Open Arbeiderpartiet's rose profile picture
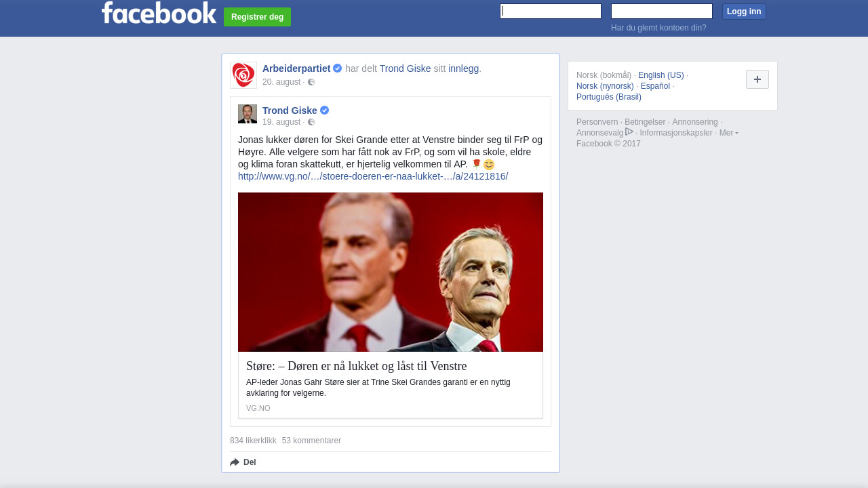The height and width of the screenshot is (488, 868). pos(243,75)
